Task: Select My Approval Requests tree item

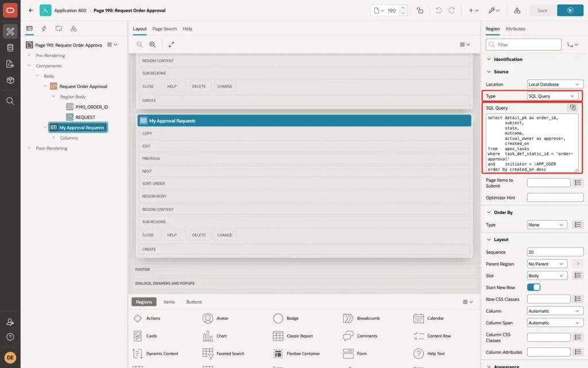Action: pos(78,128)
